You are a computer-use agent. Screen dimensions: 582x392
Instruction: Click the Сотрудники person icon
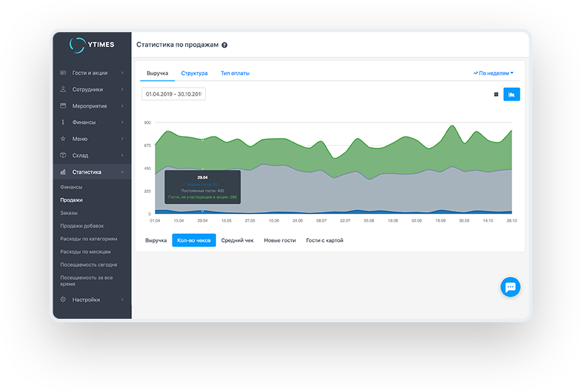tap(63, 89)
